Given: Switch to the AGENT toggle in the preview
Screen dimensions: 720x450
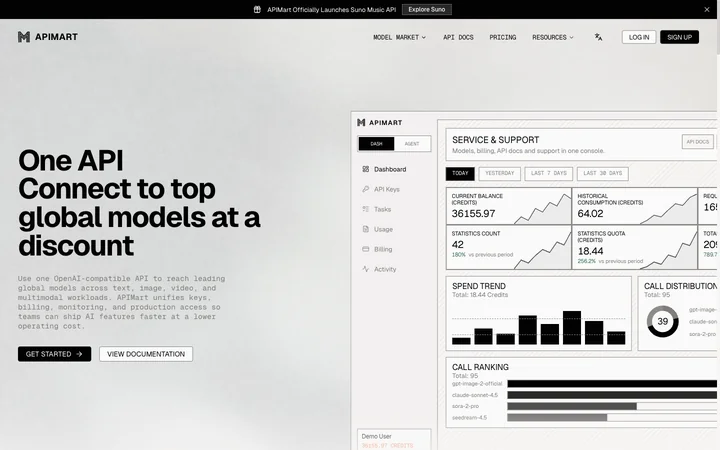Looking at the screenshot, I should click(412, 144).
